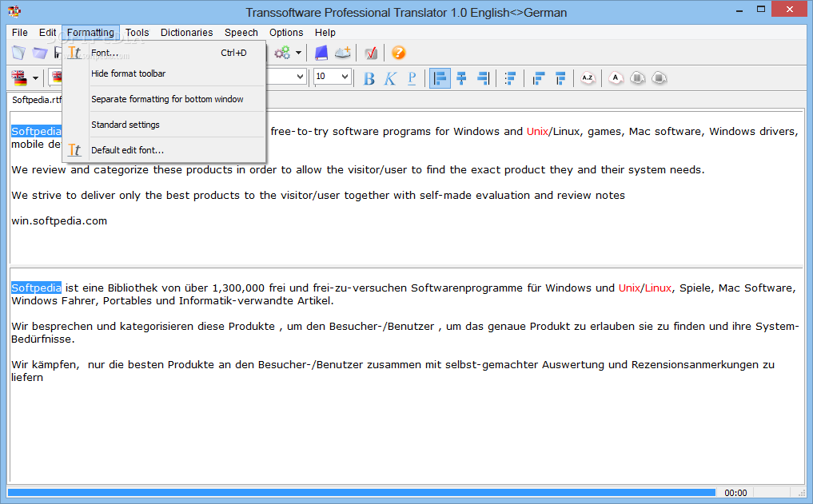This screenshot has width=813, height=504.
Task: Open the Tools menu
Action: tap(137, 32)
